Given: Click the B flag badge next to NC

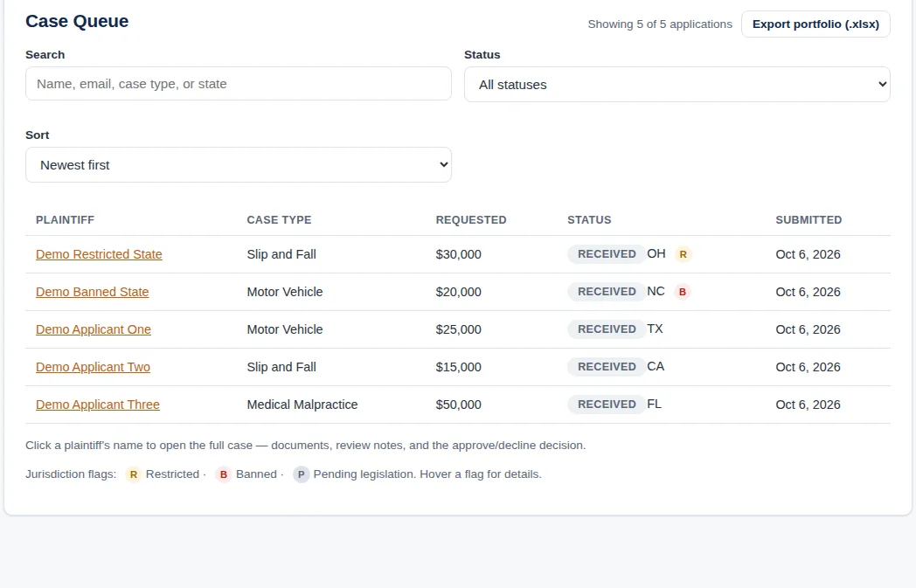Looking at the screenshot, I should pyautogui.click(x=683, y=292).
